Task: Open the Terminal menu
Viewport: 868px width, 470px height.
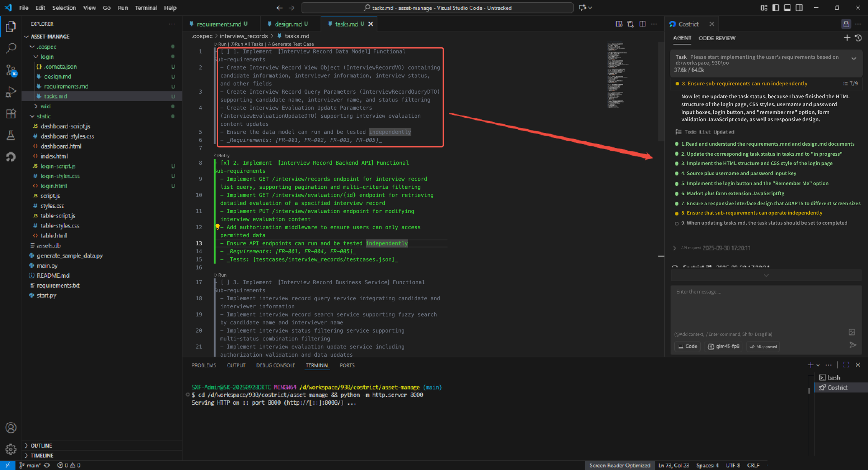Action: pos(145,8)
